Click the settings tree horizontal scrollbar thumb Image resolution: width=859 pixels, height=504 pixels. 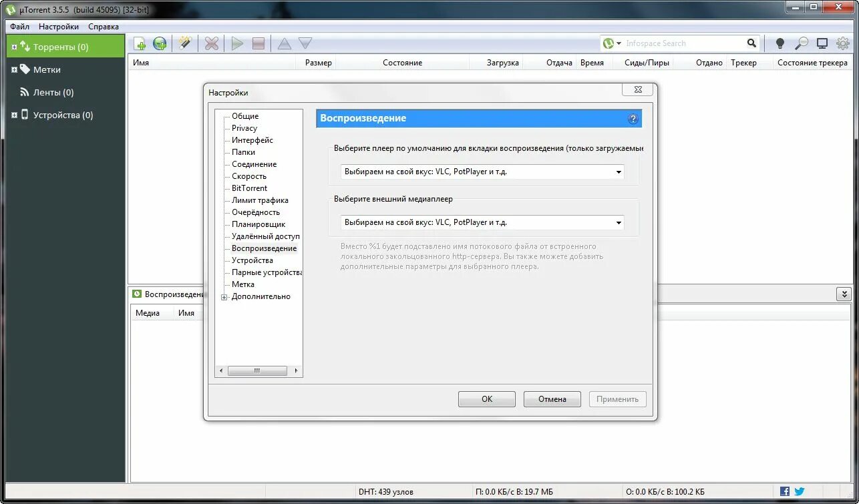(257, 370)
